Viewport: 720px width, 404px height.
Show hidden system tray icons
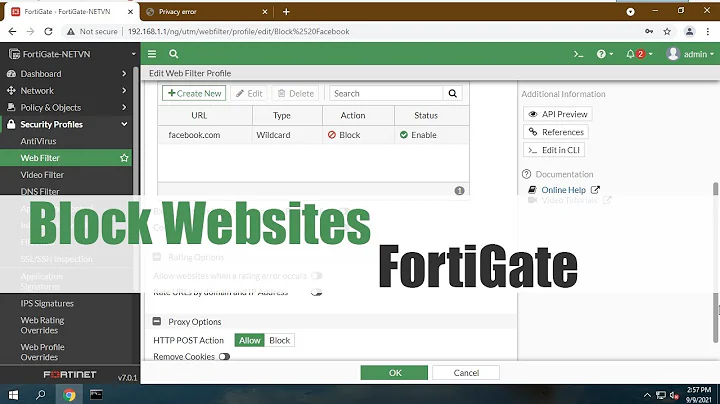[x=647, y=395]
